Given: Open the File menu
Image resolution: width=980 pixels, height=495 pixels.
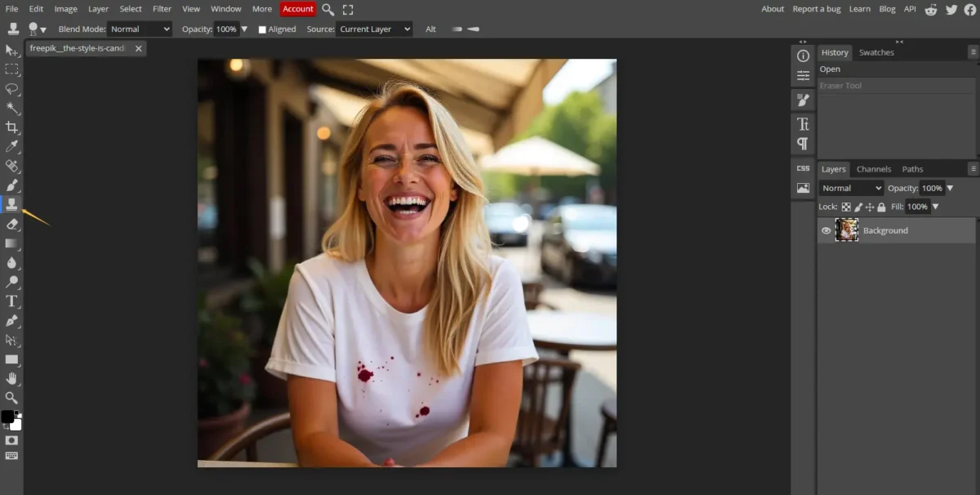Looking at the screenshot, I should click(x=11, y=9).
